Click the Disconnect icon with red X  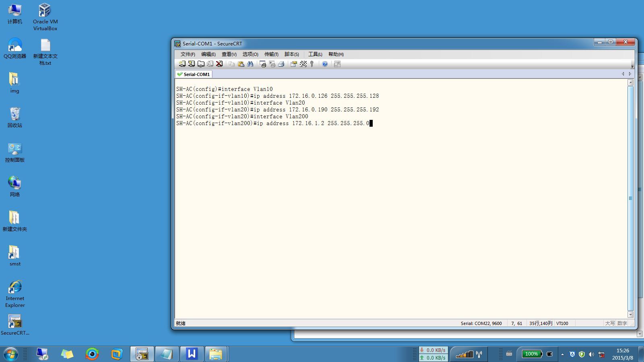click(219, 64)
